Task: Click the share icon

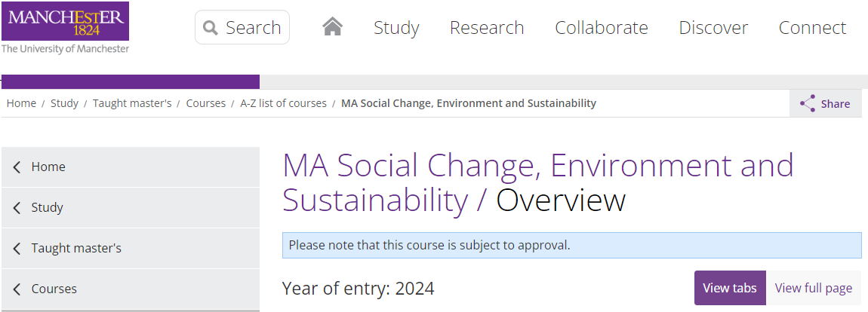Action: point(808,104)
